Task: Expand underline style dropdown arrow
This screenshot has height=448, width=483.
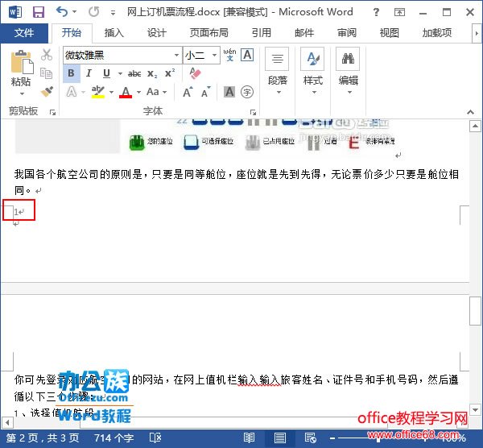Action: (x=120, y=73)
